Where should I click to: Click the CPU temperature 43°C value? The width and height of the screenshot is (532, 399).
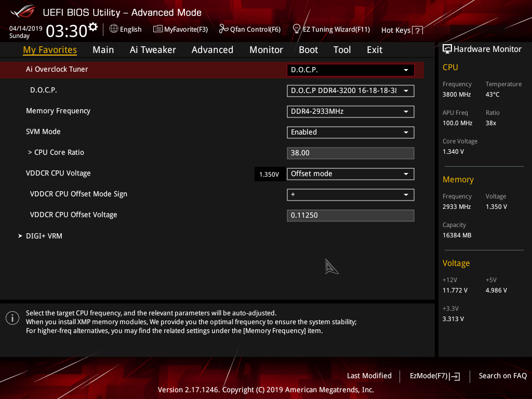tap(493, 95)
